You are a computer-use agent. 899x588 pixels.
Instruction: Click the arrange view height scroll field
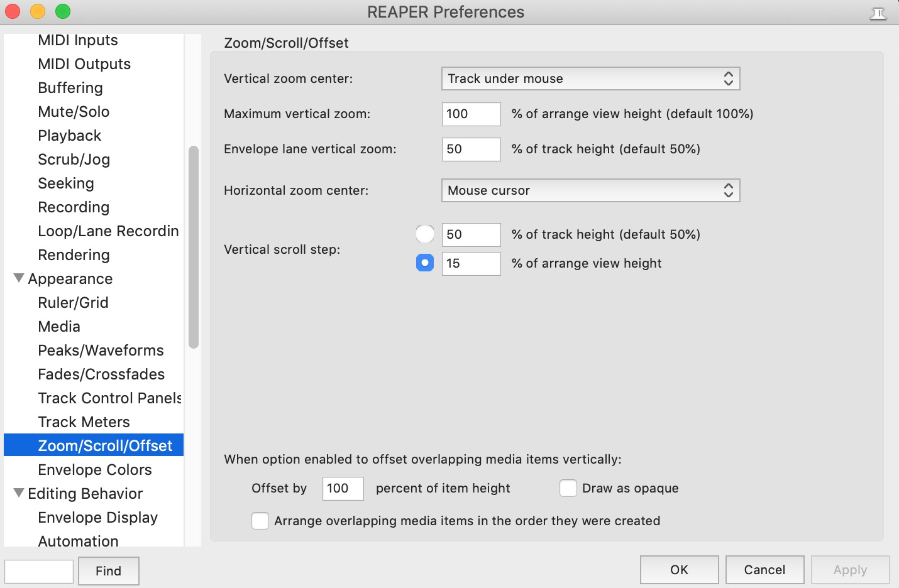tap(472, 263)
